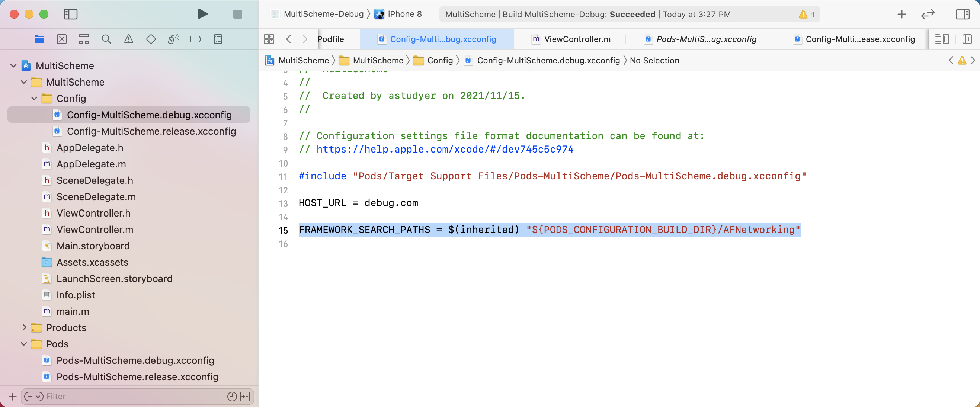
Task: Open the Source Control navigator icon
Action: (62, 39)
